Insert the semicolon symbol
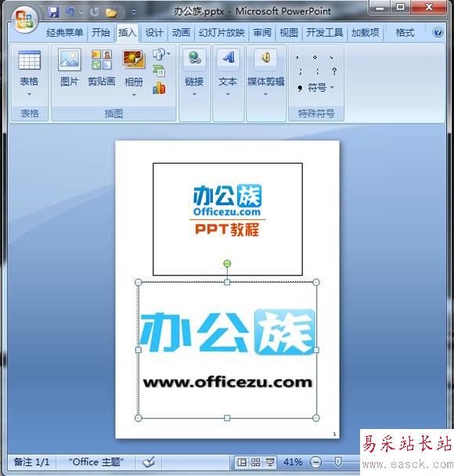 (300, 72)
